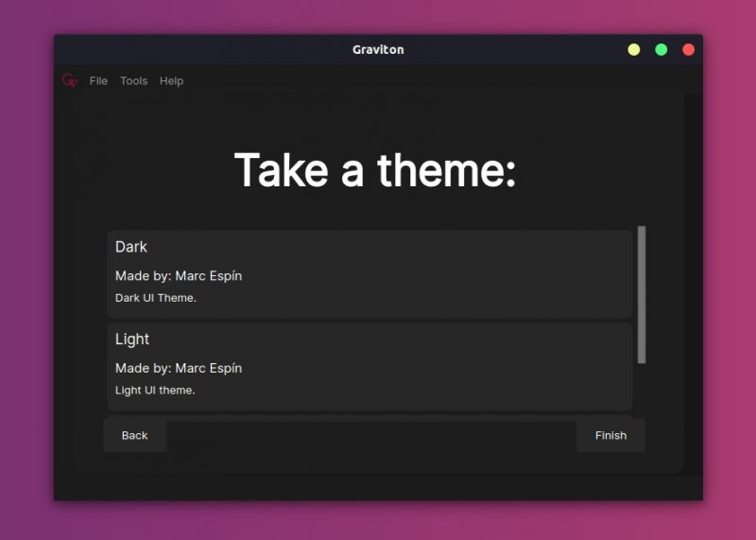The height and width of the screenshot is (540, 756).
Task: Open the Tools menu
Action: click(x=133, y=81)
